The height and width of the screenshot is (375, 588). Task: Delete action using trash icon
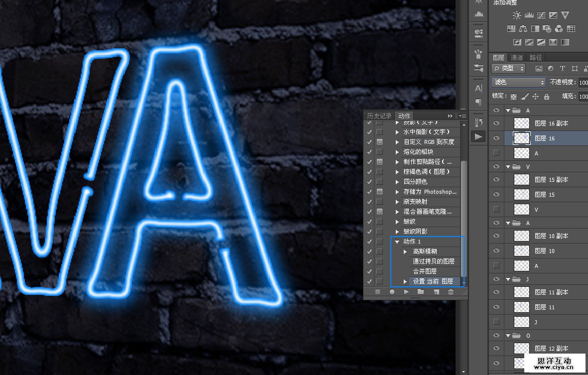pos(451,291)
